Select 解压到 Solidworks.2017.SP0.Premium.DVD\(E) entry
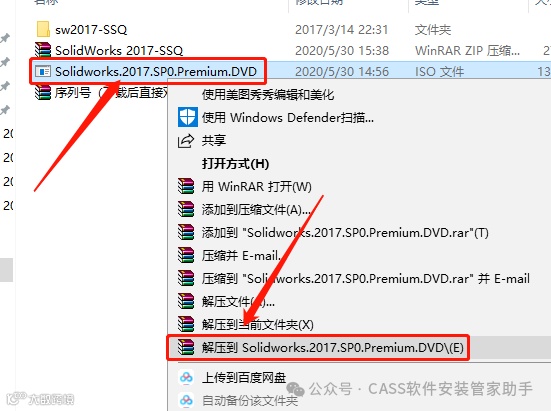551x411 pixels. [332, 347]
